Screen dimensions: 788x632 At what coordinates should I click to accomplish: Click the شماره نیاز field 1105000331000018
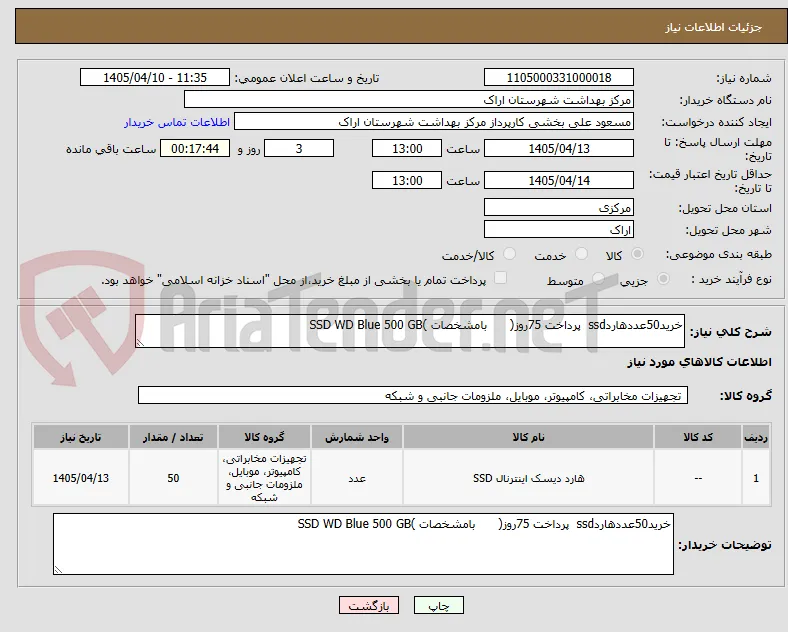[559, 78]
